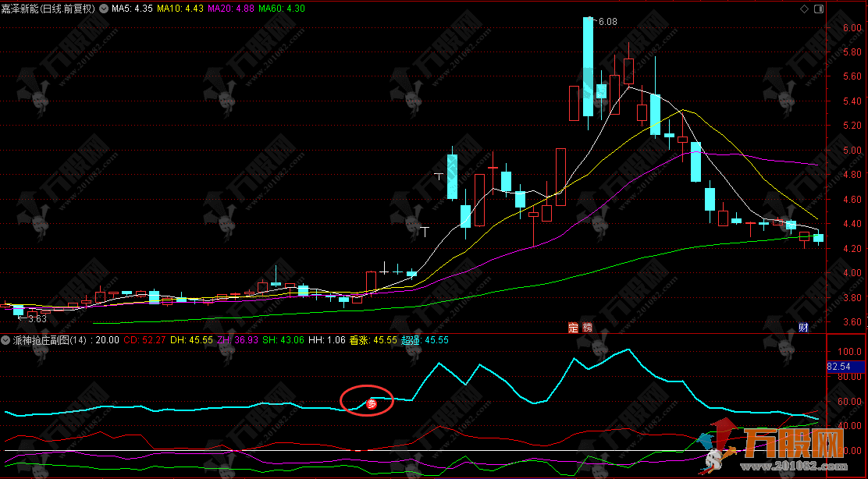Click the 82.54 value tag on the axis

pyautogui.click(x=838, y=365)
